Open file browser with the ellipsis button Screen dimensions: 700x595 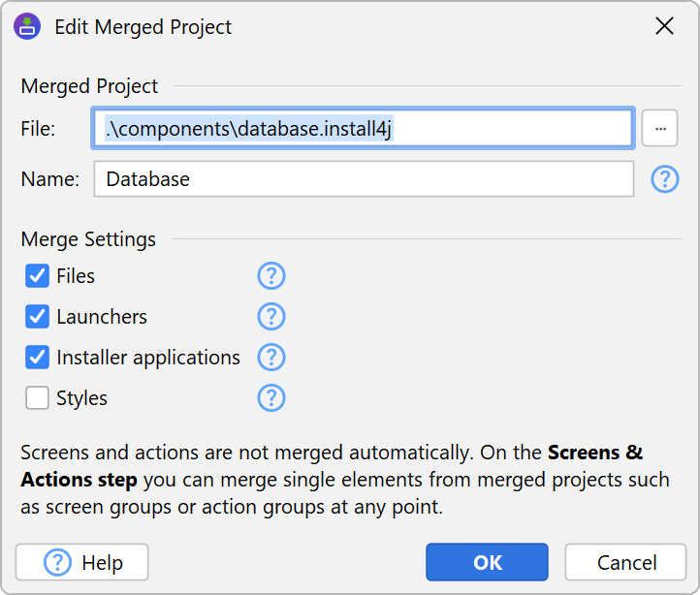(659, 128)
